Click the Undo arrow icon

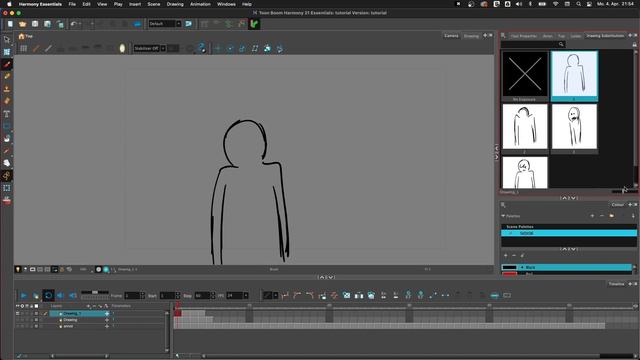73,24
